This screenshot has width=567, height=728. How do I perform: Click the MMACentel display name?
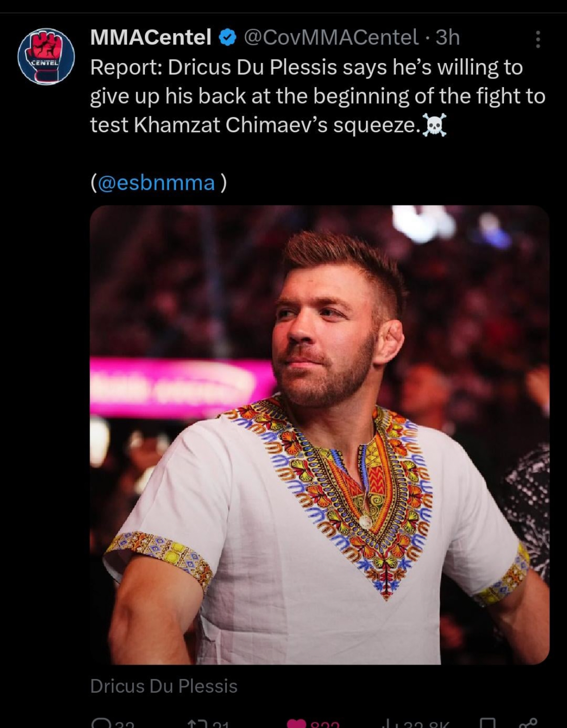151,38
